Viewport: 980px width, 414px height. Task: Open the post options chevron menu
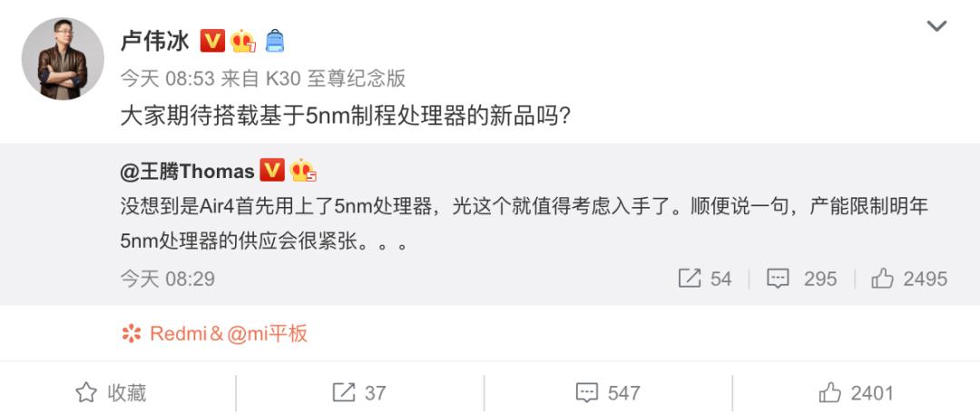coord(936,26)
